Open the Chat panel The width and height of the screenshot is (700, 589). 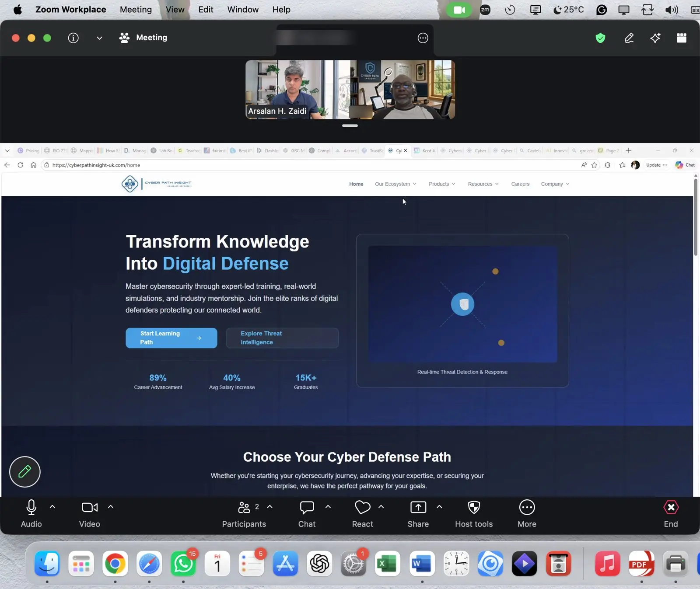coord(307,514)
